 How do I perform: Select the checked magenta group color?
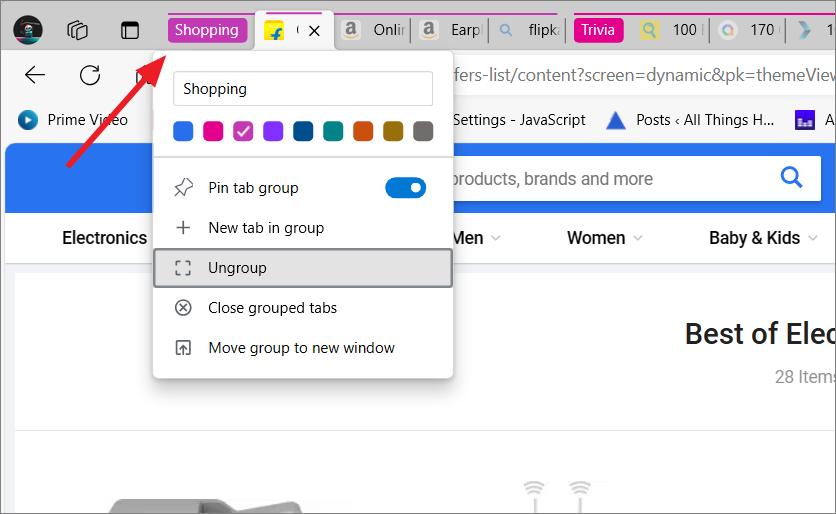click(x=243, y=131)
